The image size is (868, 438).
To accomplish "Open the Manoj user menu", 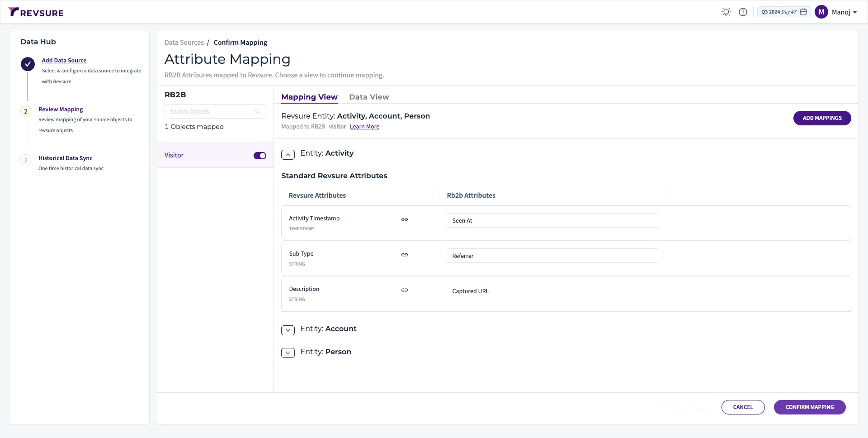I will pos(844,12).
